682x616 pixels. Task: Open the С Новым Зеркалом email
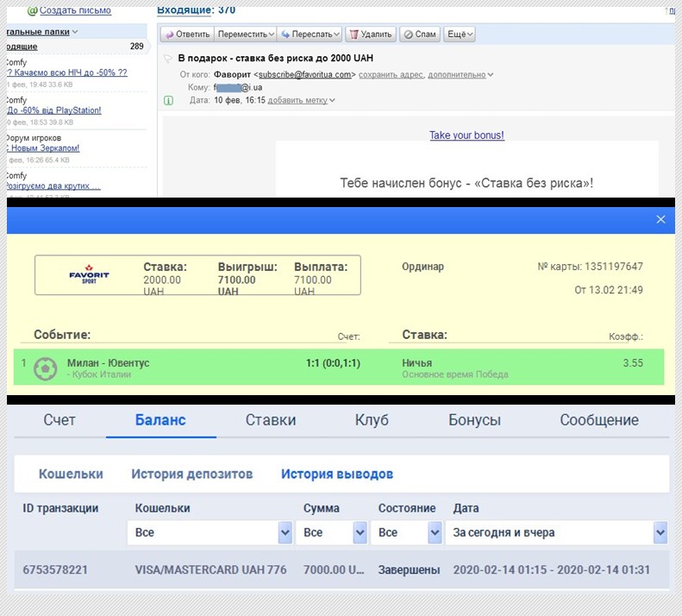click(x=43, y=148)
